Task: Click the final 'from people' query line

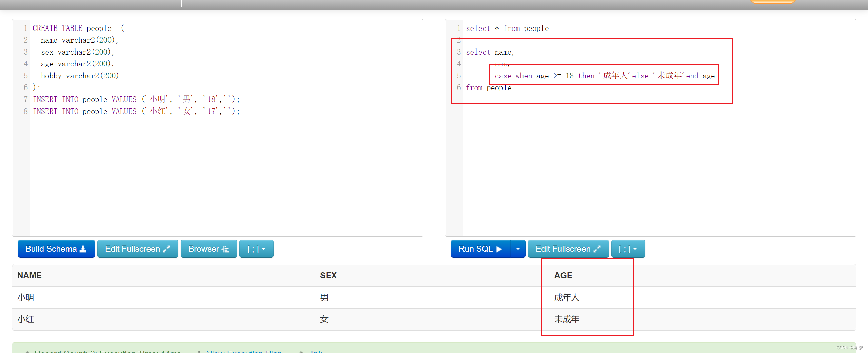Action: pyautogui.click(x=489, y=88)
